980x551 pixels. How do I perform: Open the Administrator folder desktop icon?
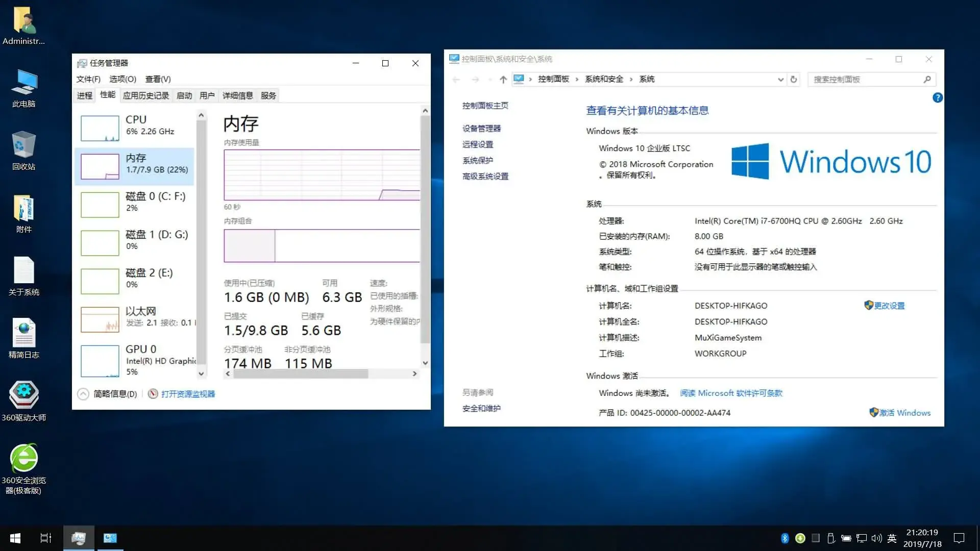click(x=24, y=25)
